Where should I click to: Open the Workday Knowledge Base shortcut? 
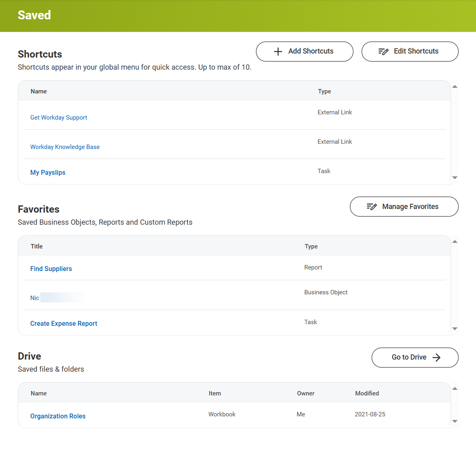click(x=65, y=147)
